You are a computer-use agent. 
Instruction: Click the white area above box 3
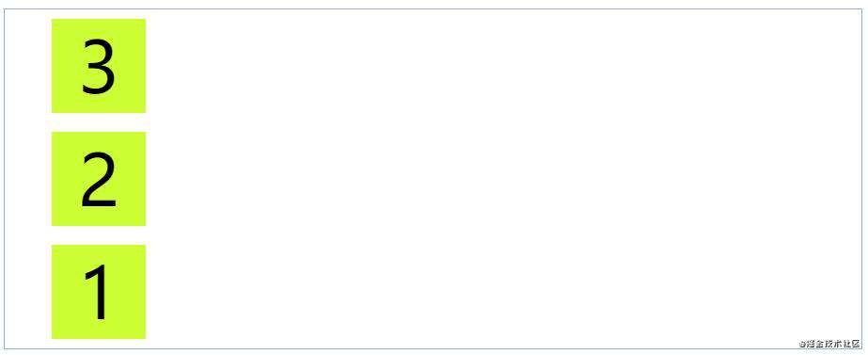[x=99, y=14]
